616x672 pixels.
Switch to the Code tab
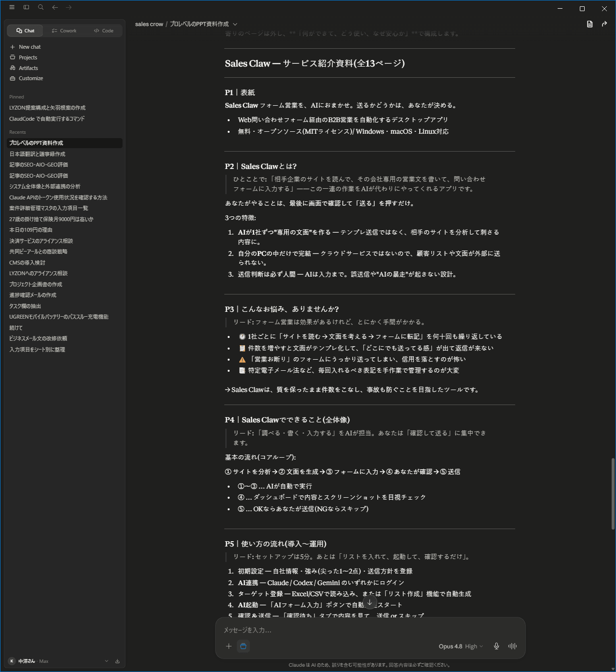104,30
